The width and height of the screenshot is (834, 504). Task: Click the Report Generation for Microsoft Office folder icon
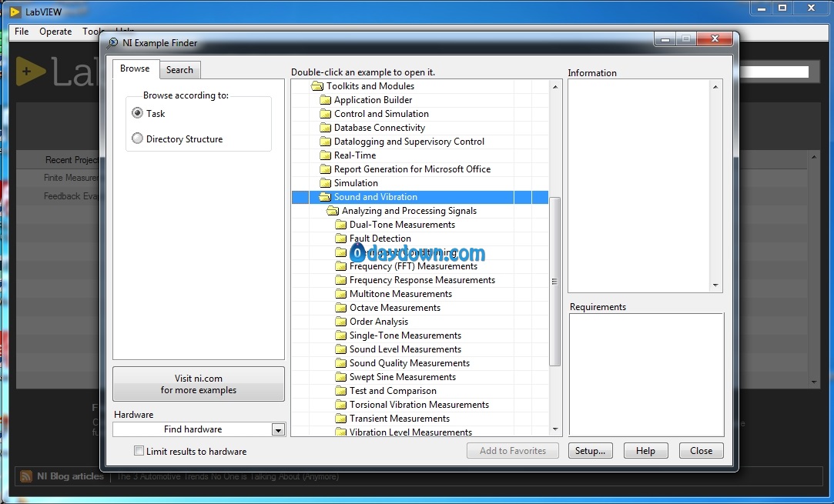325,169
